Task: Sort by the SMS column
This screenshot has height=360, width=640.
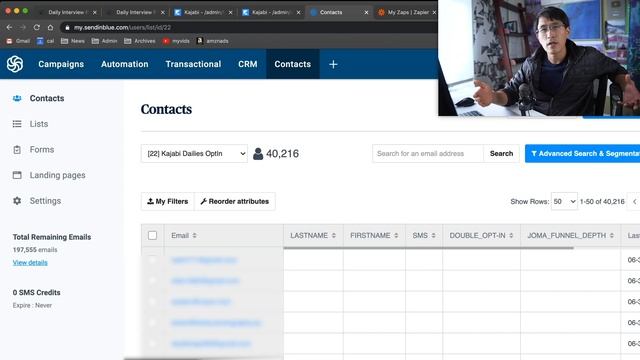Action: point(424,236)
